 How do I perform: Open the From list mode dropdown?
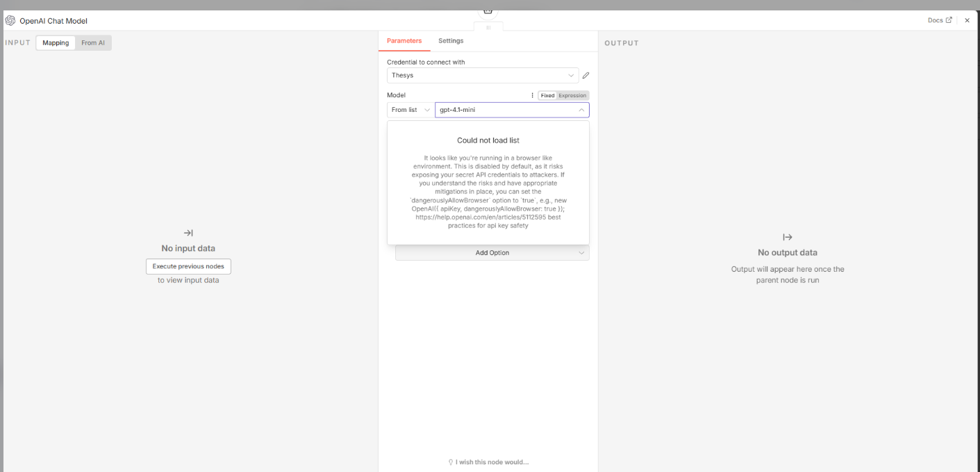point(410,110)
